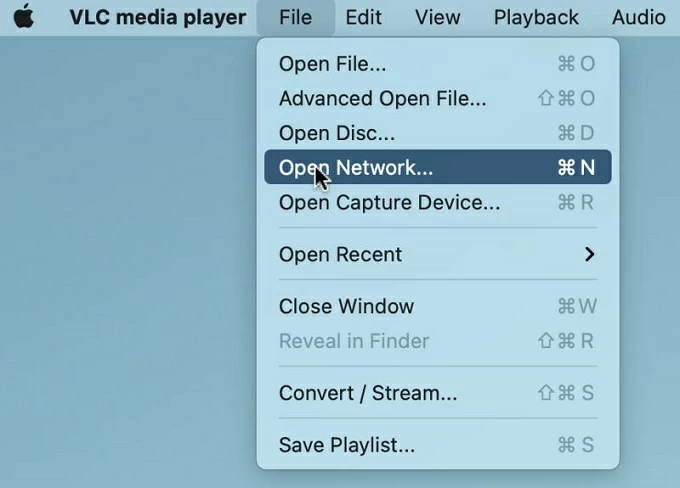Choose Close Window in the File menu
This screenshot has height=488, width=680.
click(346, 306)
